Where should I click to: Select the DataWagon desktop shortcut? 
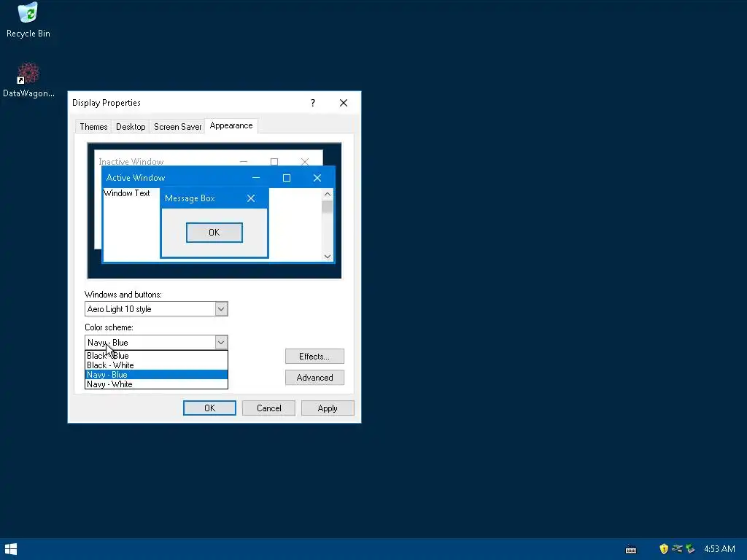(28, 79)
